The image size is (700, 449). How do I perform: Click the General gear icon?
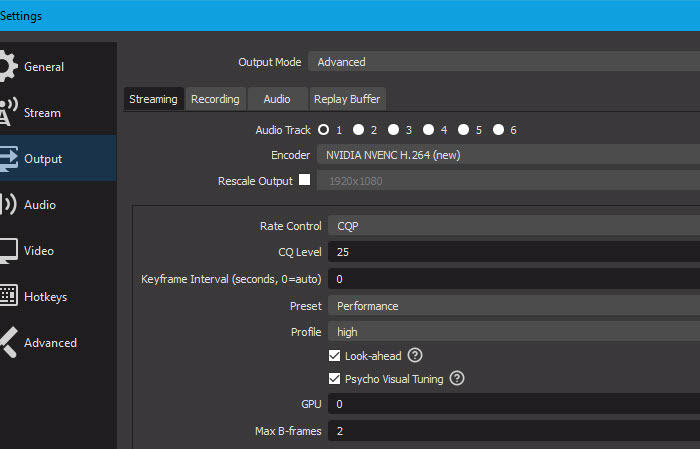click(8, 67)
